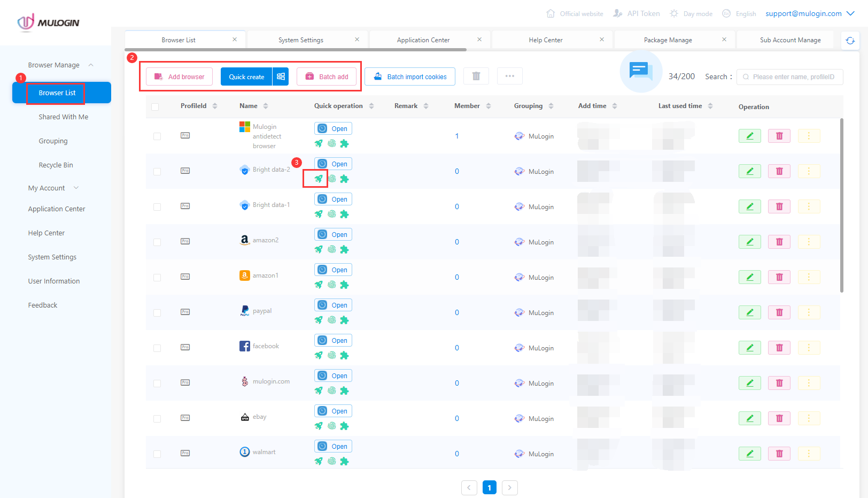Select the checkbox on the facebook row
868x498 pixels.
pos(157,348)
